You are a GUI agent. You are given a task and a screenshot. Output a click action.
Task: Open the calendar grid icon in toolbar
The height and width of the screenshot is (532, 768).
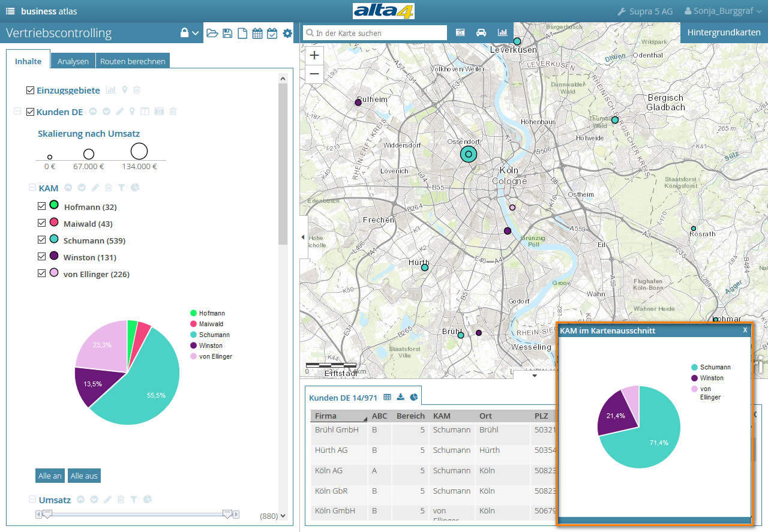[257, 33]
